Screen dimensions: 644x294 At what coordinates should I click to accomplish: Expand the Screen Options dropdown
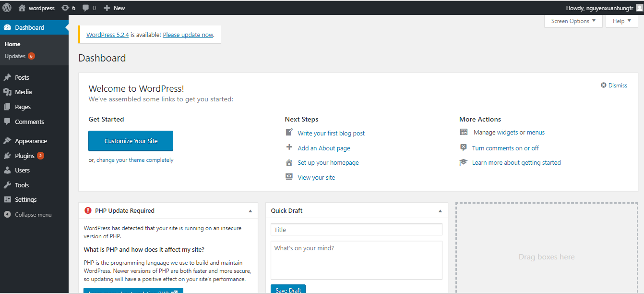pyautogui.click(x=573, y=21)
